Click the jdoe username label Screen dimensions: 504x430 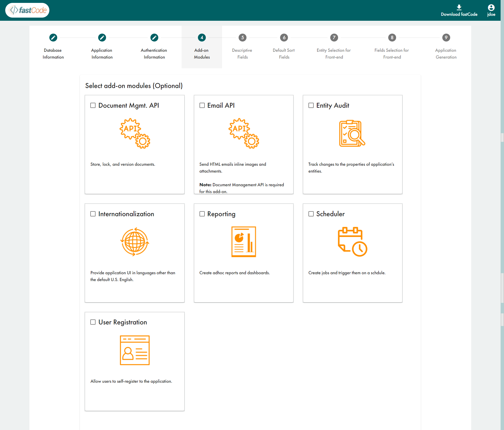491,14
